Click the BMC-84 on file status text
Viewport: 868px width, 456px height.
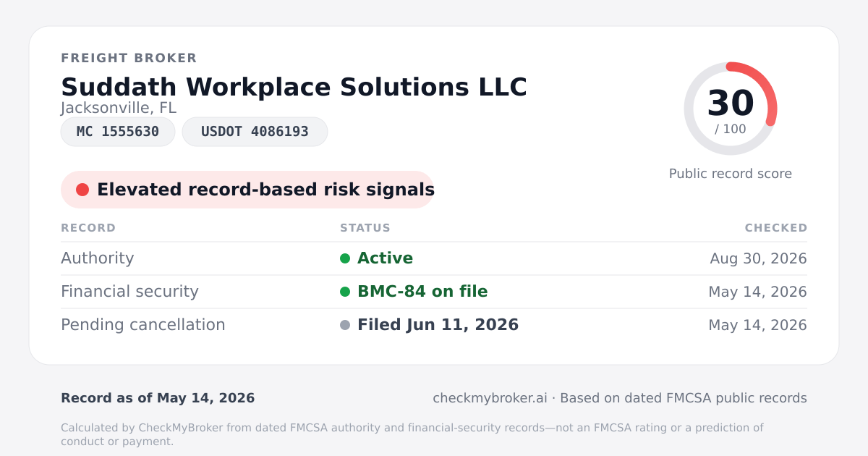[x=422, y=292]
